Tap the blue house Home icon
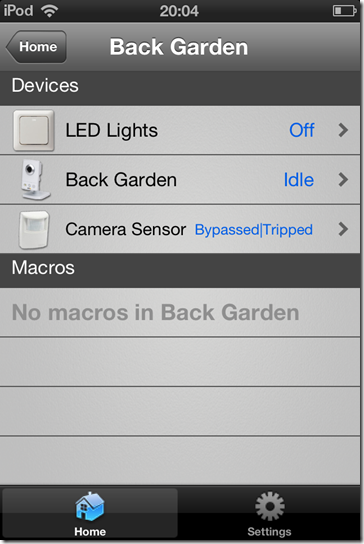364x544 pixels. (x=90, y=506)
